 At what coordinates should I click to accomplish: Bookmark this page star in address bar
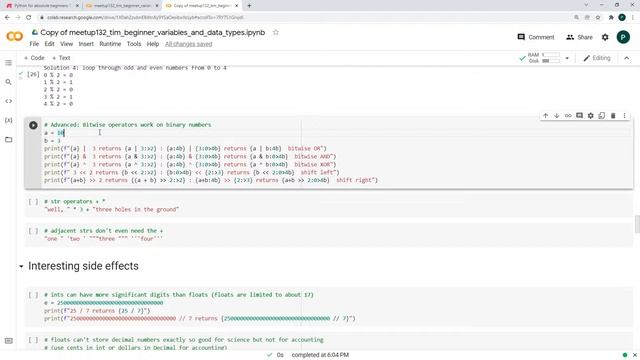[x=598, y=17]
